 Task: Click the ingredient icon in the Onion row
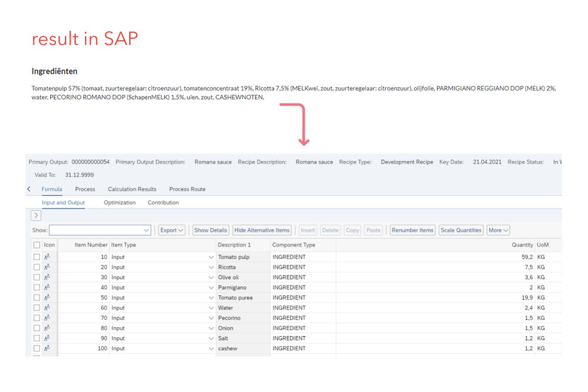[x=47, y=328]
